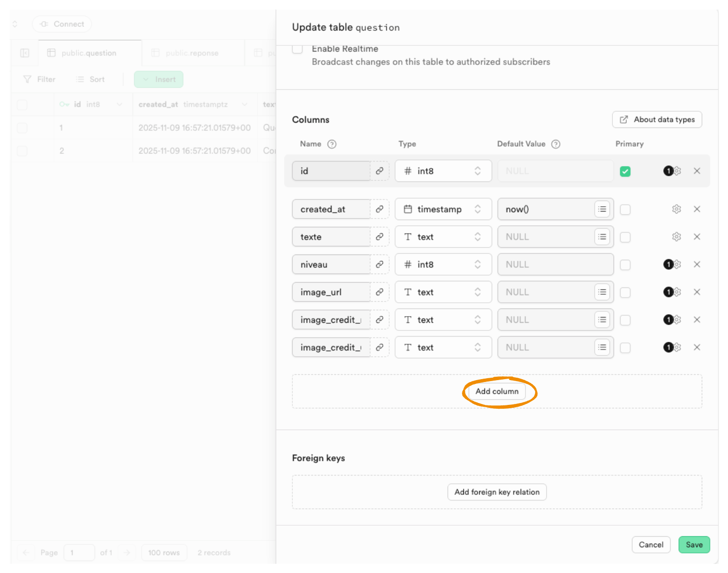The width and height of the screenshot is (728, 573).
Task: Open settings gear for texte column
Action: (x=676, y=237)
